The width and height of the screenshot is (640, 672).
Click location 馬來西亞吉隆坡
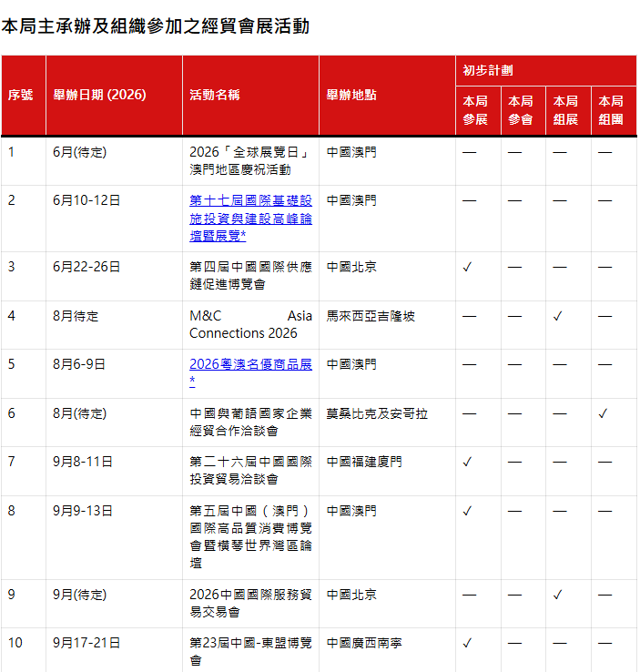pos(371,316)
